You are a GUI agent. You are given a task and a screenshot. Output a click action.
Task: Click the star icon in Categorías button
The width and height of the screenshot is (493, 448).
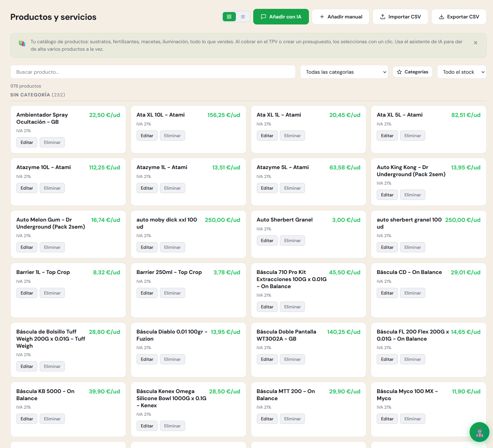399,72
